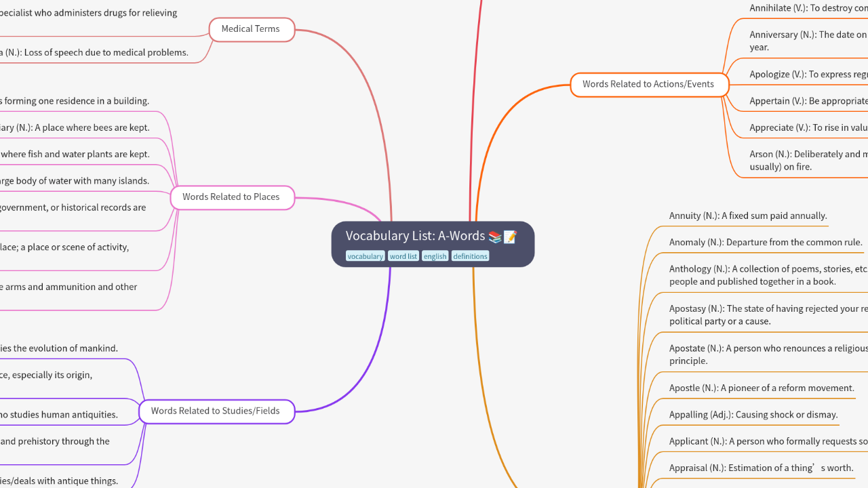
Task: Select the 'Appertain (V.)' definition node
Action: coord(808,101)
